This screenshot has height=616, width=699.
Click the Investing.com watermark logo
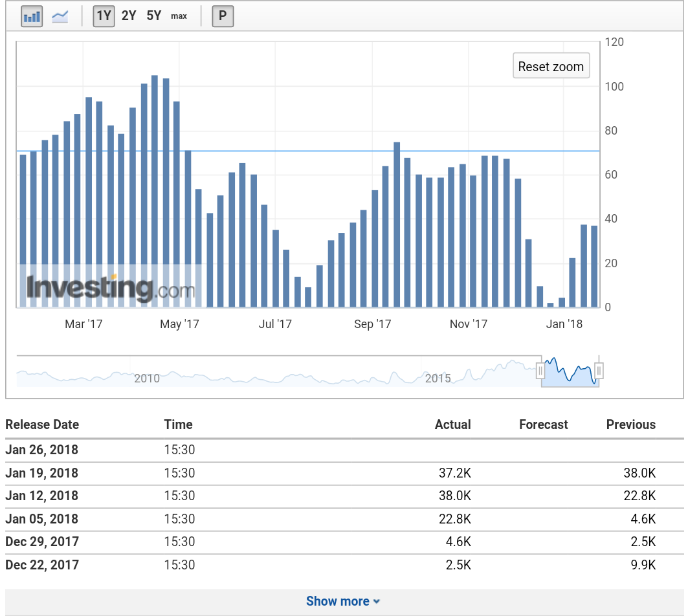point(110,289)
